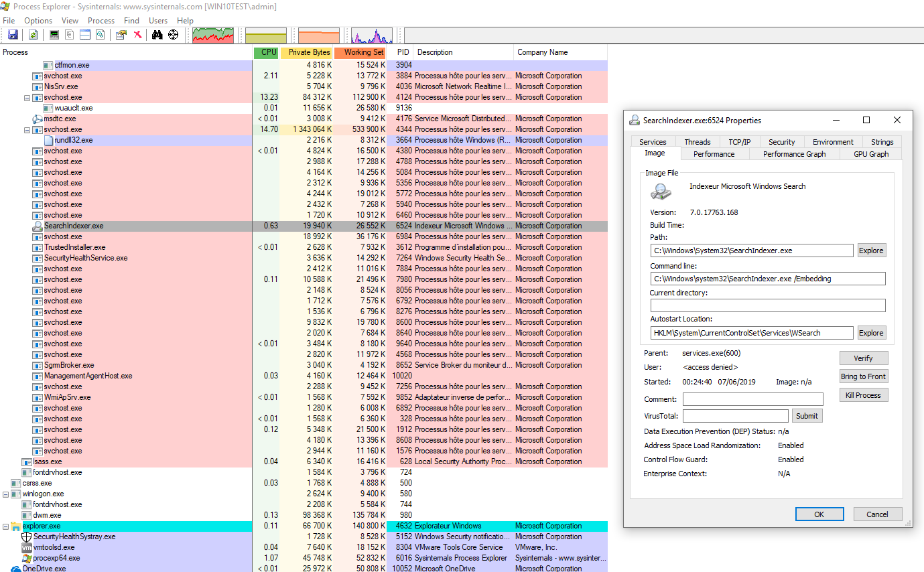Switch to the Threads tab
The width and height of the screenshot is (924, 572).
698,142
